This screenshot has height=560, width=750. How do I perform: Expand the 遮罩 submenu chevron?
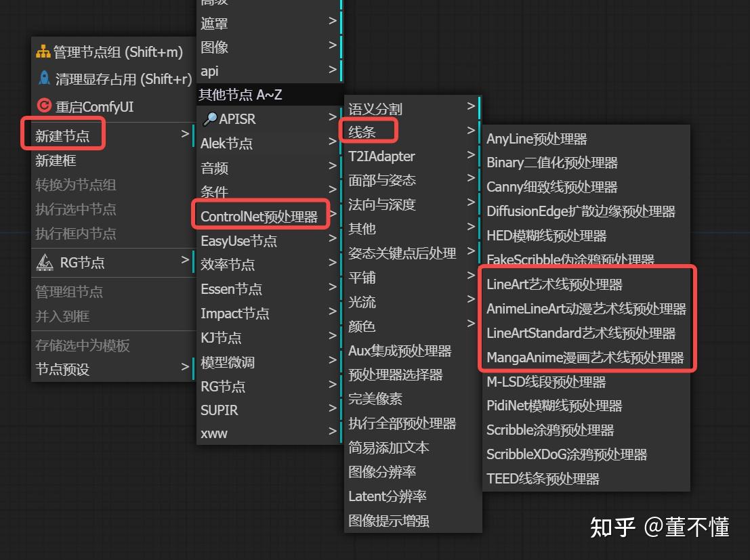tap(331, 22)
